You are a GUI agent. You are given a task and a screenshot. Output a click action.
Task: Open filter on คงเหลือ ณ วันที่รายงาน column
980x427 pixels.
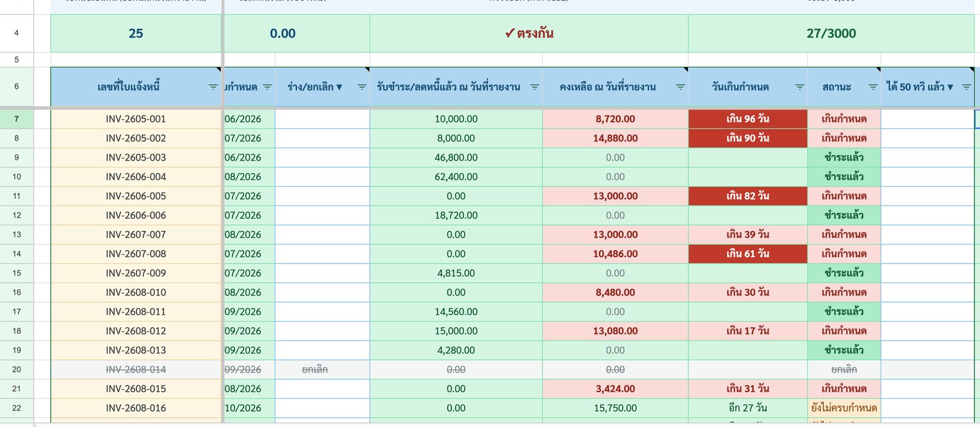pos(680,87)
